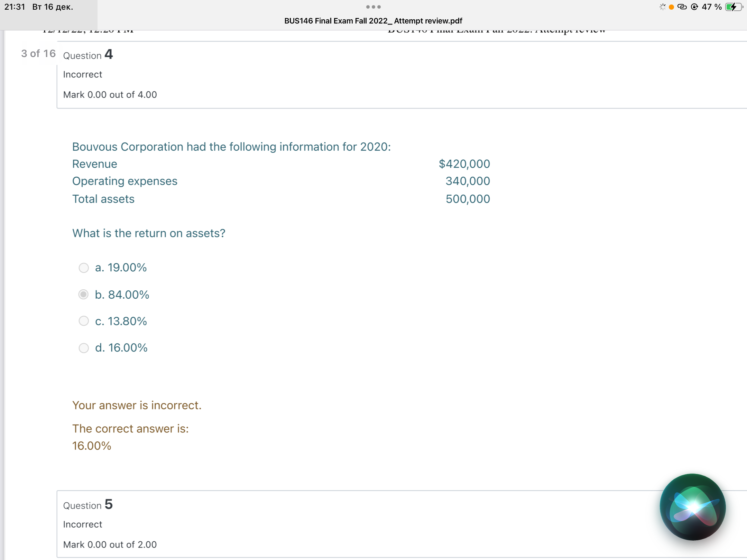
Task: Tap the date Вт 16 дек.
Action: (x=53, y=7)
